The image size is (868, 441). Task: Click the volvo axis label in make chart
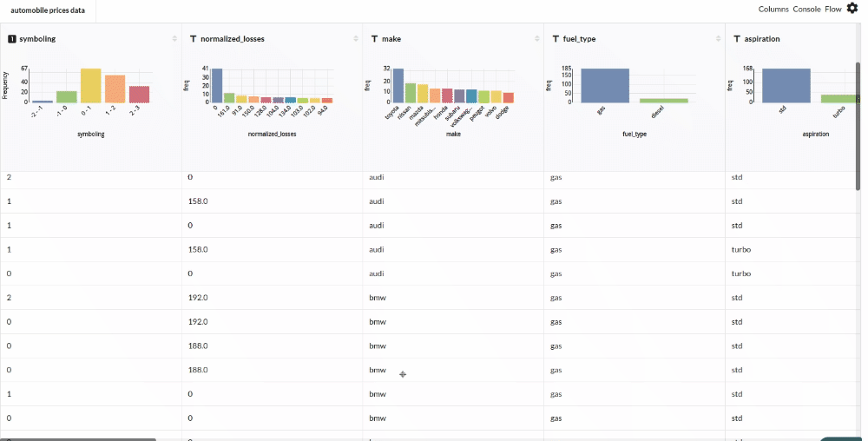(x=490, y=111)
